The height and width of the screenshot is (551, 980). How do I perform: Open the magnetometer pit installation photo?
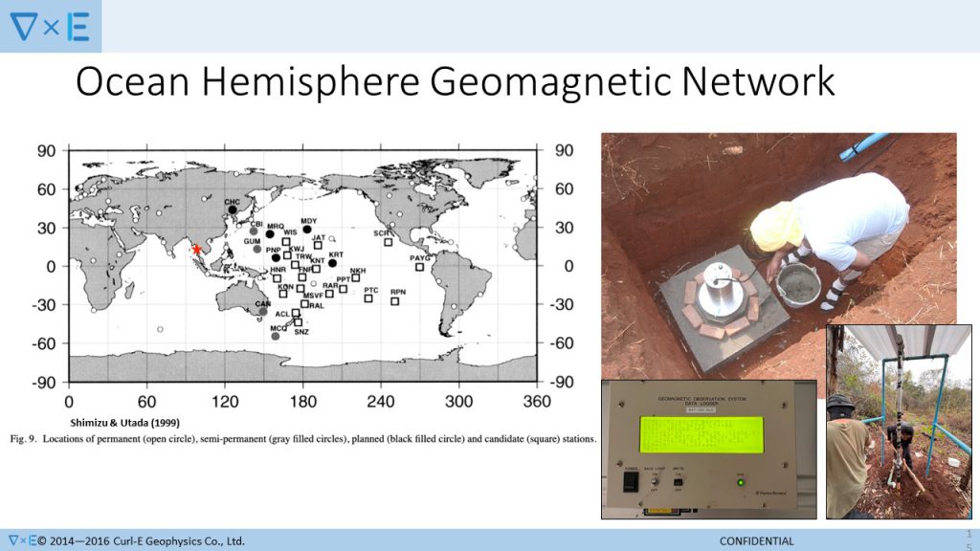[x=777, y=253]
